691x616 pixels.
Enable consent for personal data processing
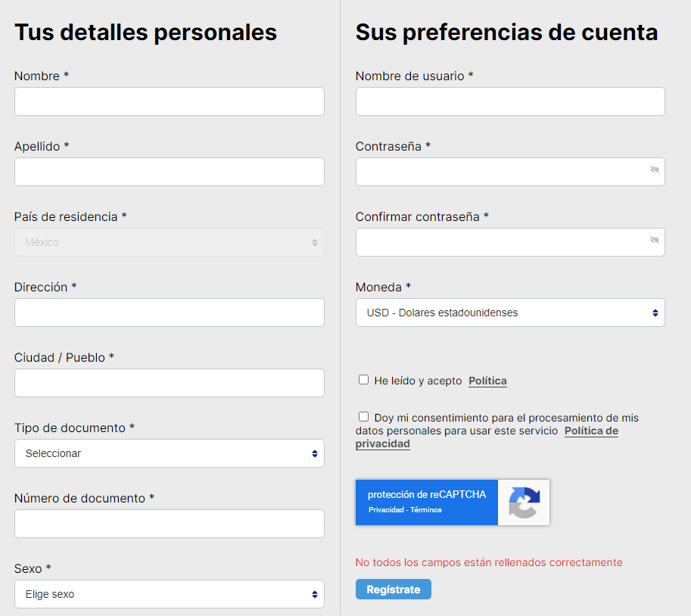363,416
